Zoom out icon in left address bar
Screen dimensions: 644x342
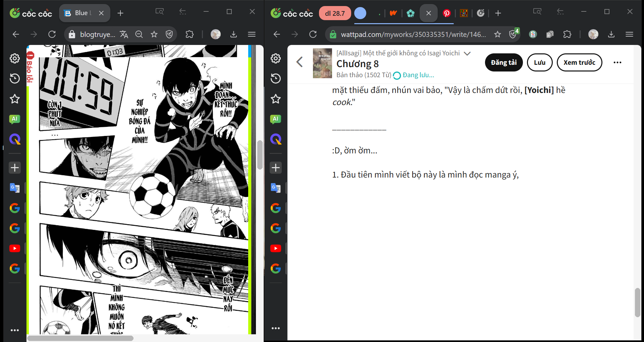pyautogui.click(x=139, y=34)
